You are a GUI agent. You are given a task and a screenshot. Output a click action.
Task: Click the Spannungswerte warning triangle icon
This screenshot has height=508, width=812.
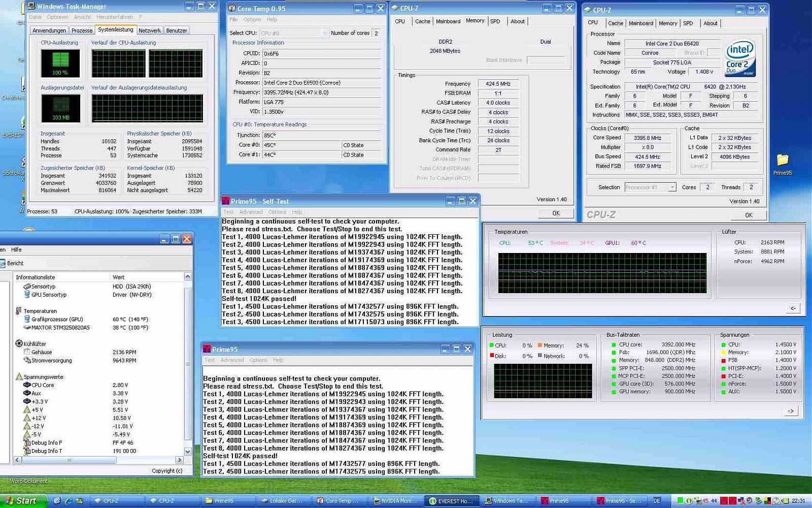point(19,377)
